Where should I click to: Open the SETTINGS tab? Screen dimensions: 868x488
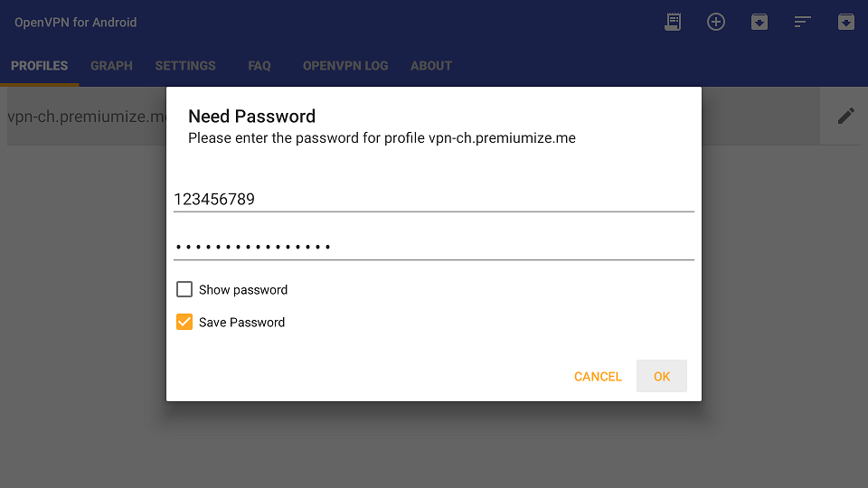tap(185, 66)
